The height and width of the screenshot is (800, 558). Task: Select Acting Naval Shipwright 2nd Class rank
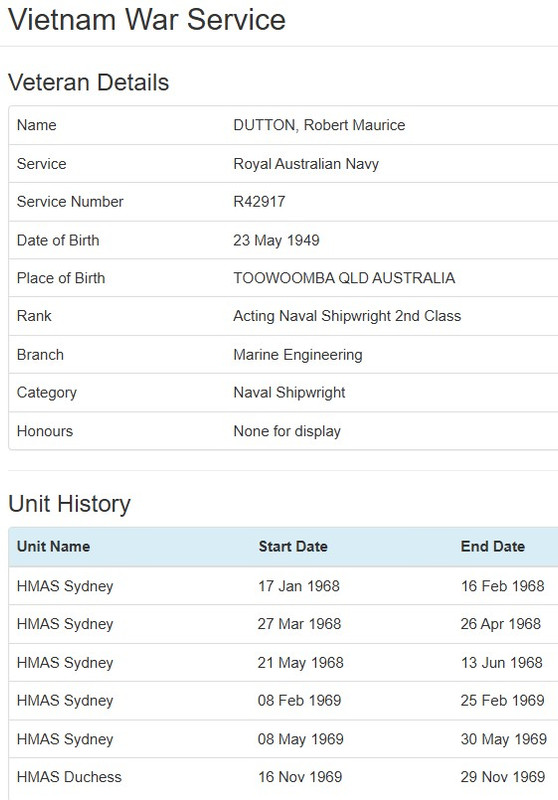347,316
